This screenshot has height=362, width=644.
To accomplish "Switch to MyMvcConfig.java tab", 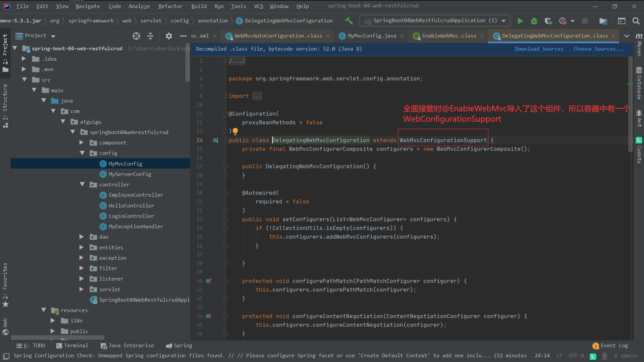I will [x=372, y=36].
